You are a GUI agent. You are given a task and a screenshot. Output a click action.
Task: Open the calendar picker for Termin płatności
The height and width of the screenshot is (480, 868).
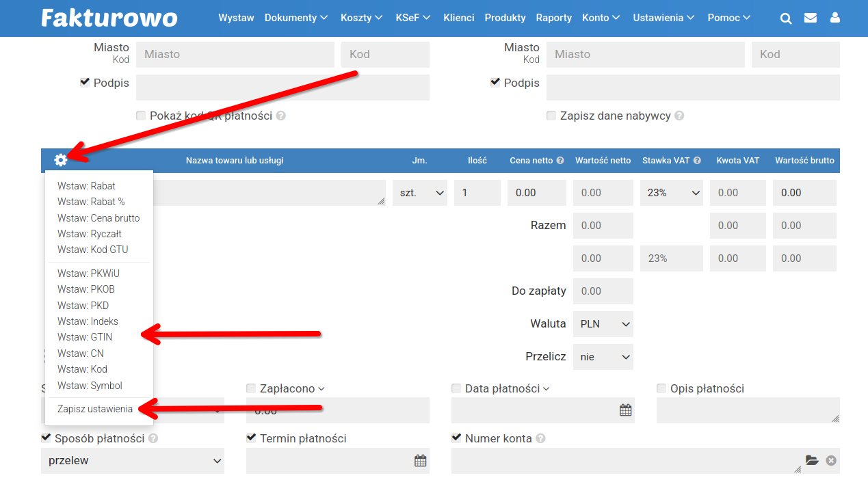420,460
